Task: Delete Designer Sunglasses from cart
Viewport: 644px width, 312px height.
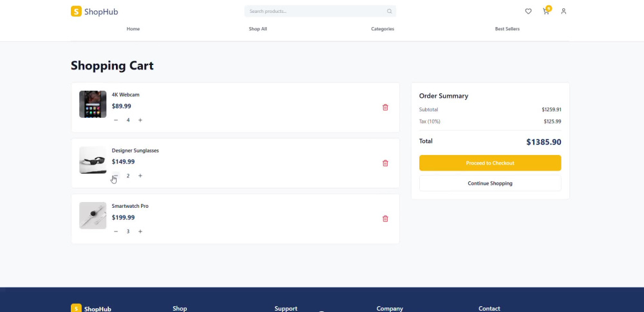Action: [385, 163]
